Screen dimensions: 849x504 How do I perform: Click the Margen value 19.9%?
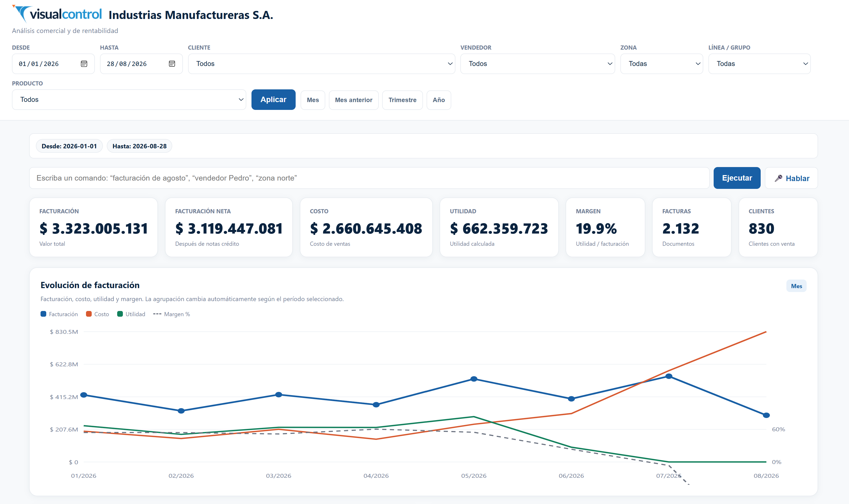(x=596, y=229)
